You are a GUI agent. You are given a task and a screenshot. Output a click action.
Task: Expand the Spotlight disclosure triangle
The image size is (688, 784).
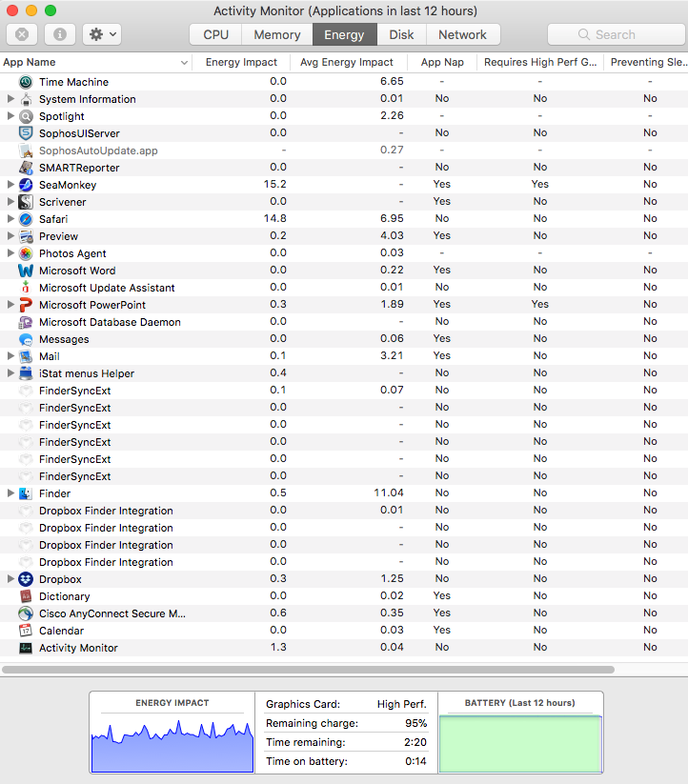coord(10,116)
